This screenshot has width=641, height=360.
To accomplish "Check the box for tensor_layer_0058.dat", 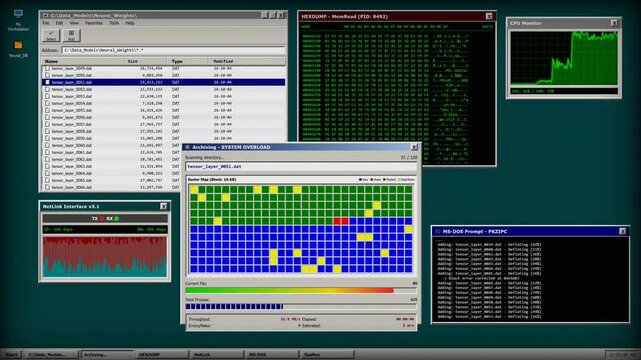I will [47, 131].
